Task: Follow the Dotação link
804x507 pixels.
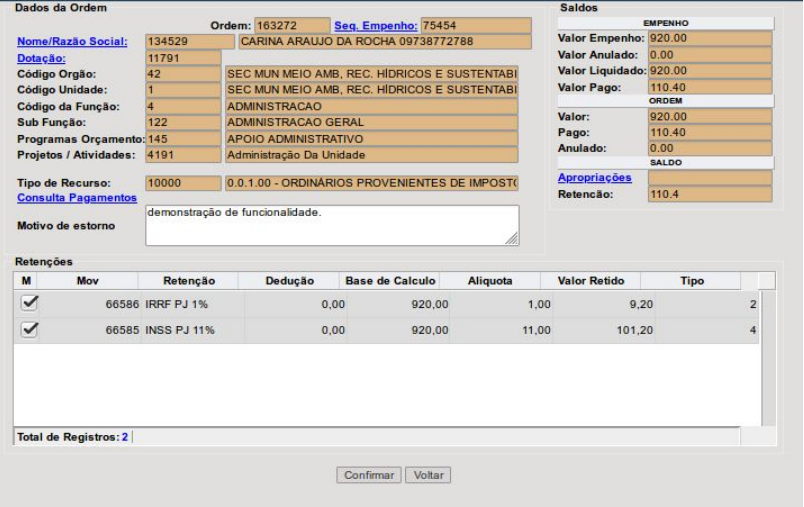Action: pos(36,58)
